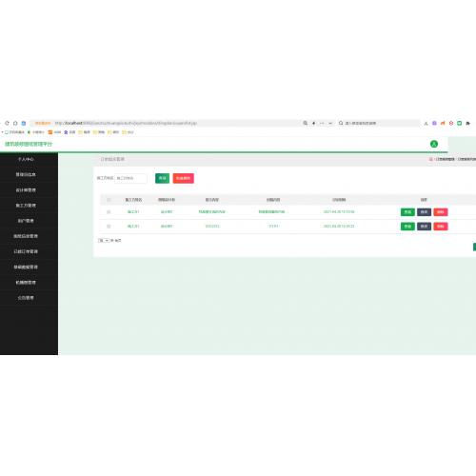
Task: Click the green query button next to the search field
Action: tap(162, 178)
